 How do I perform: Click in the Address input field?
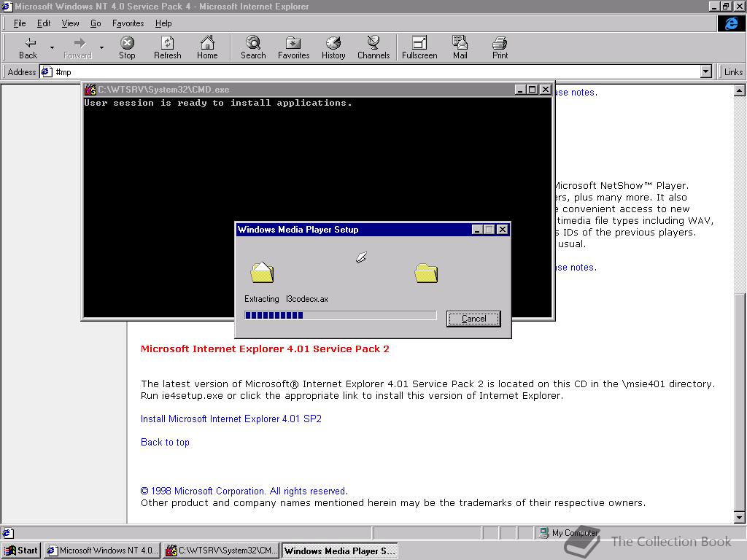(376, 72)
